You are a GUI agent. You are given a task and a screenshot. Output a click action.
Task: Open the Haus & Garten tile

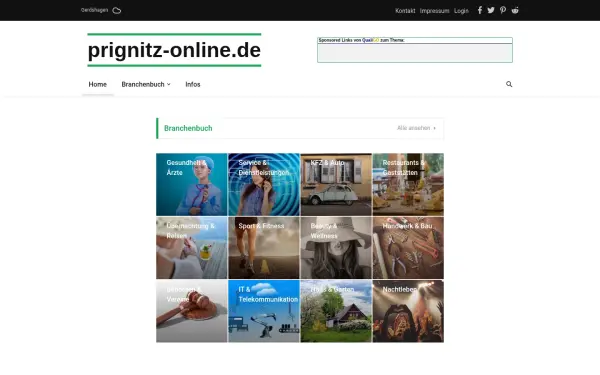(336, 311)
